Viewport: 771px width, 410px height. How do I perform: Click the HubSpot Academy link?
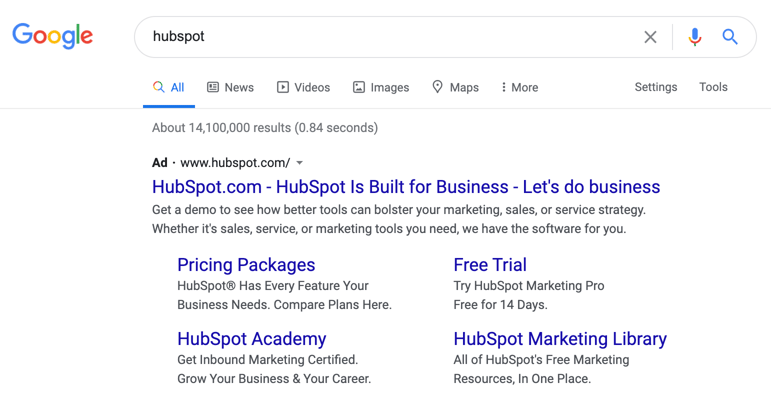pyautogui.click(x=251, y=339)
